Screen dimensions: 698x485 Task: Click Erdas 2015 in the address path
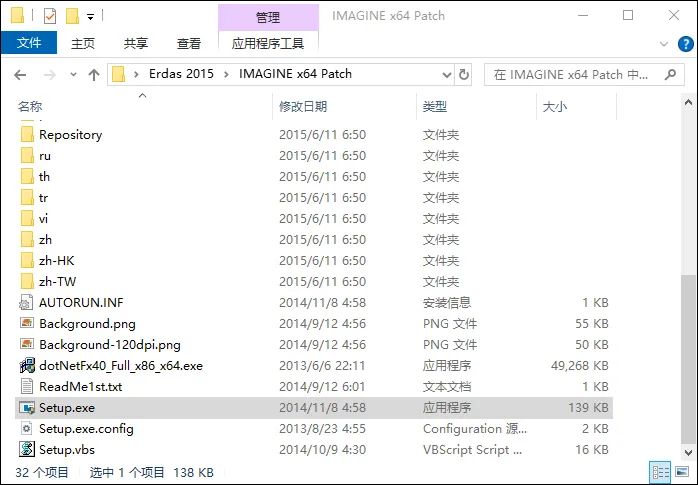181,74
